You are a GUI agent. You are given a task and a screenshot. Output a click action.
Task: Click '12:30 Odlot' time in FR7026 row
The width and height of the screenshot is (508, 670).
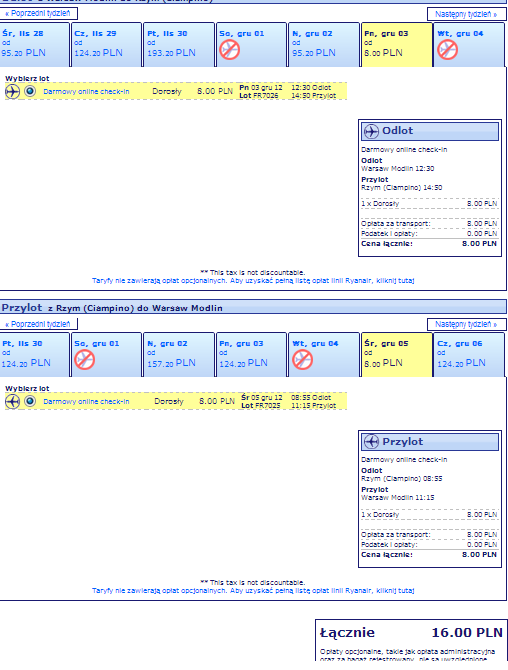point(311,88)
